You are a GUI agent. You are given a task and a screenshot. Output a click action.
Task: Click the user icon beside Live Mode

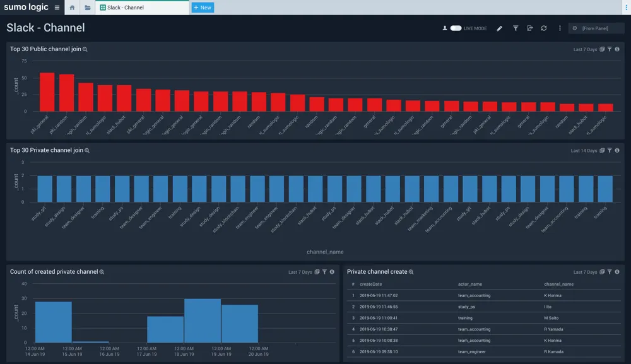(445, 28)
